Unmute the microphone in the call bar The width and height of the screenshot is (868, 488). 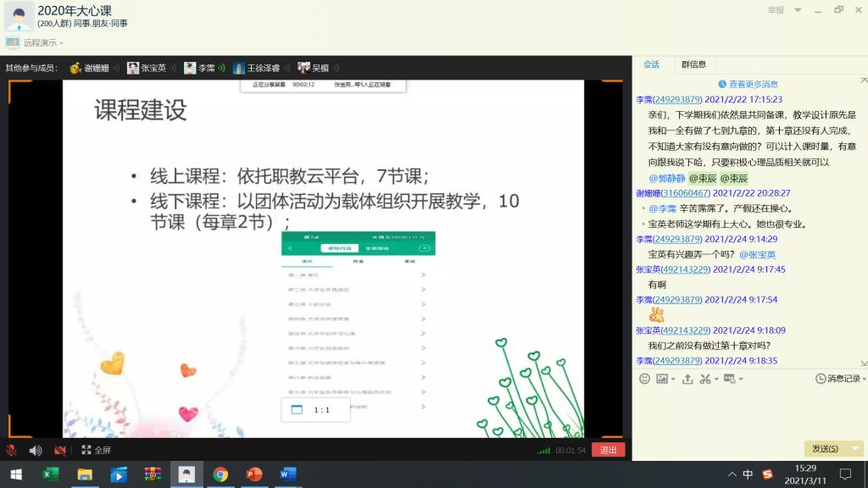[x=12, y=450]
